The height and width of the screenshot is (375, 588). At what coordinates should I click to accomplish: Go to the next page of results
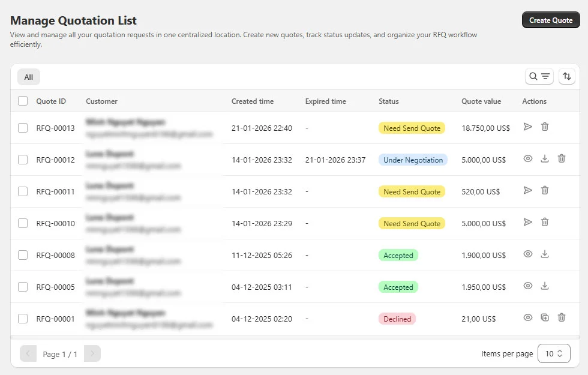[x=92, y=353]
